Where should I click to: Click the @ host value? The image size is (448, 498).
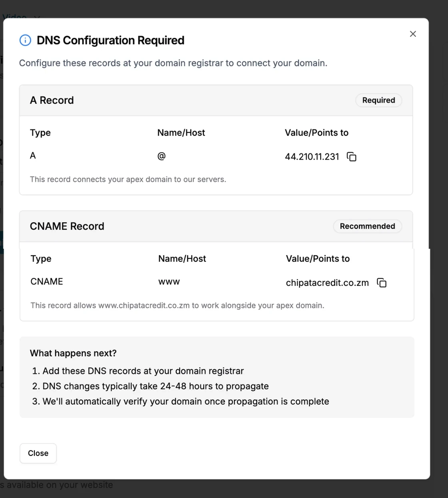click(162, 156)
